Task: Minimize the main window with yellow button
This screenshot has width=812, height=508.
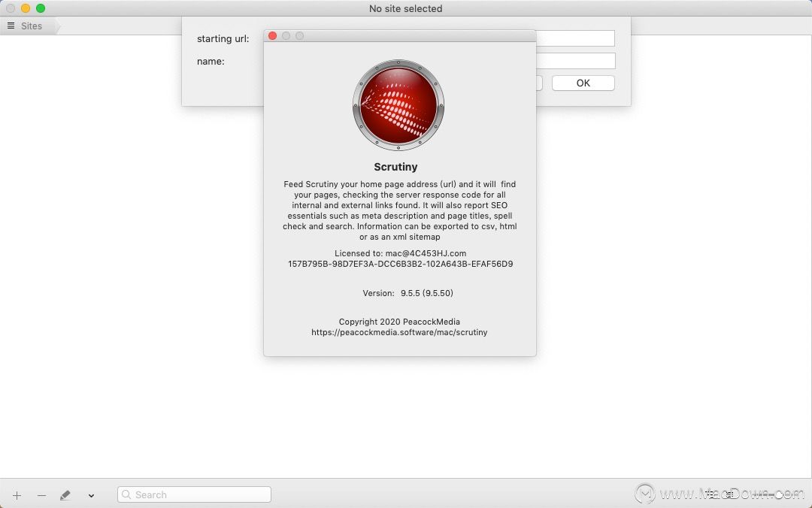Action: coord(26,8)
